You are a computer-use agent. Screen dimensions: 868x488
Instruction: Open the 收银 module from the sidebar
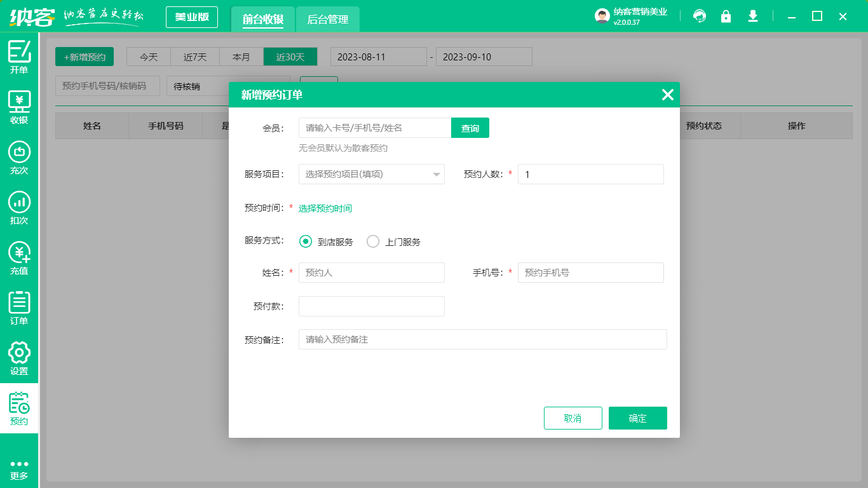tap(19, 106)
